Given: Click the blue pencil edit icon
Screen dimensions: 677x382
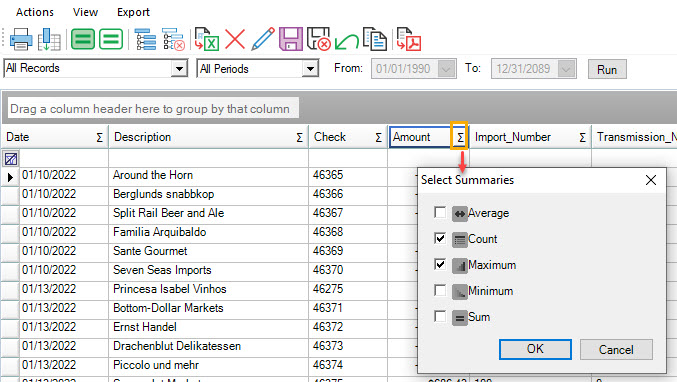Looking at the screenshot, I should [263, 39].
